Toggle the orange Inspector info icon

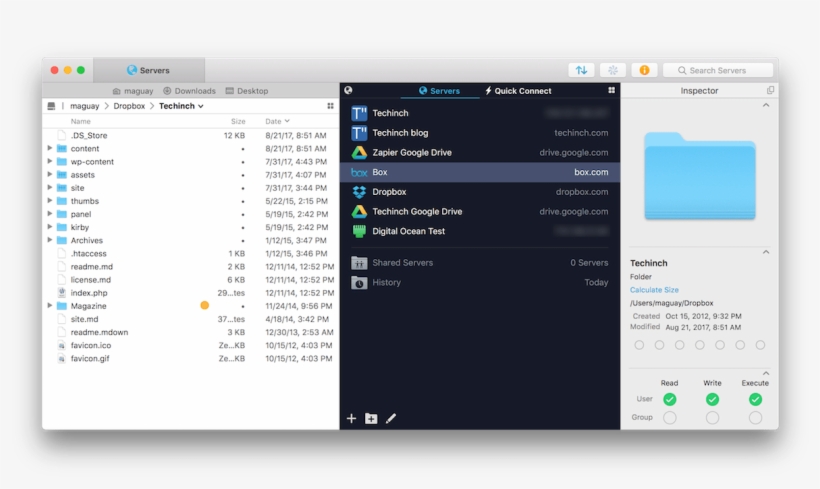pyautogui.click(x=644, y=70)
